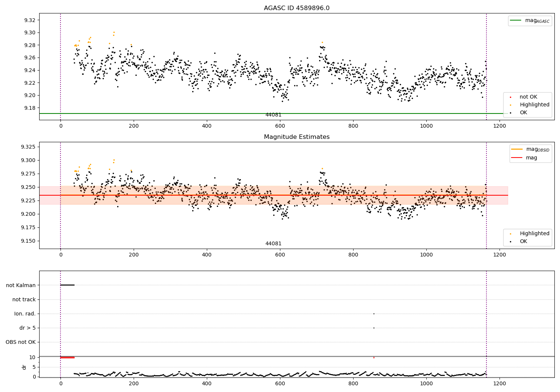Click the not Kalman marker cluster
560x392 pixels.
pos(68,285)
